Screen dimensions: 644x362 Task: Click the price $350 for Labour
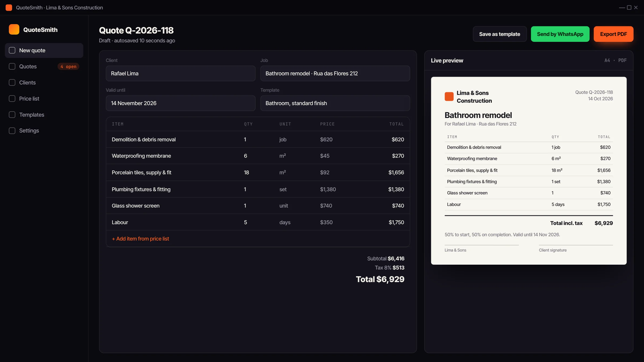[326, 222]
